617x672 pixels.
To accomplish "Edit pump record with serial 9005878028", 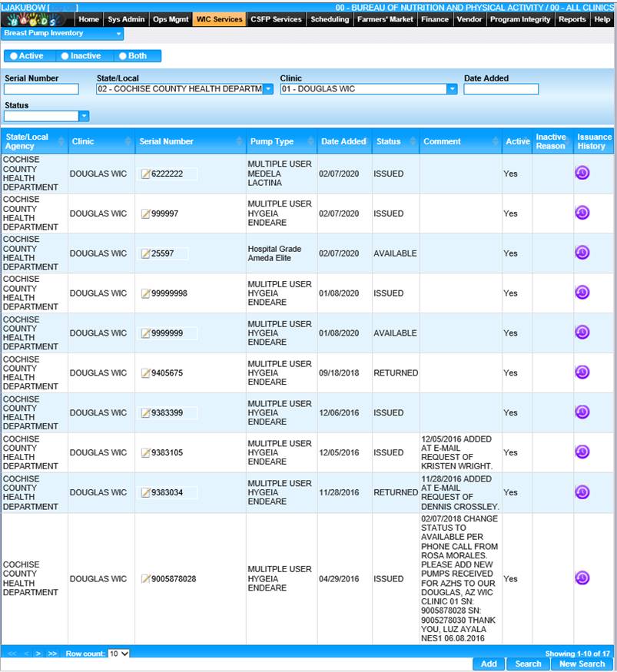I will [146, 579].
